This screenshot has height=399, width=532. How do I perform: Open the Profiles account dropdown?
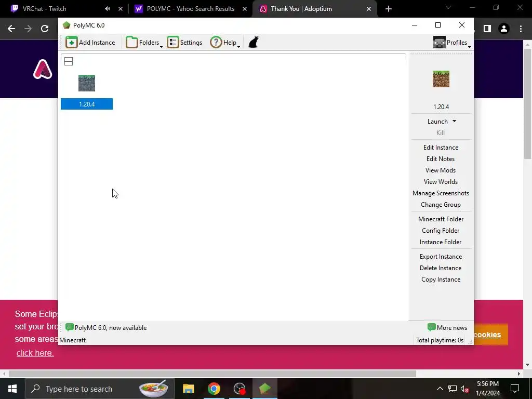click(x=452, y=43)
